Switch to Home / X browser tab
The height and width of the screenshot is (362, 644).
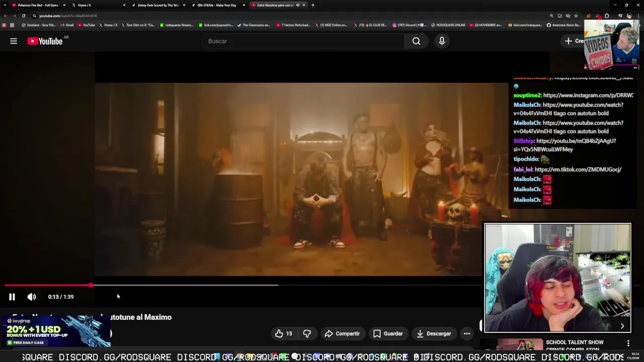[98, 5]
